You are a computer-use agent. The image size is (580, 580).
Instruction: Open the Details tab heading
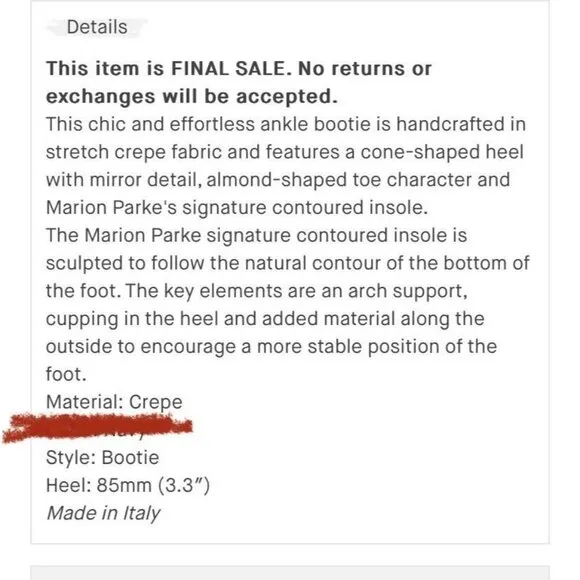click(x=97, y=27)
